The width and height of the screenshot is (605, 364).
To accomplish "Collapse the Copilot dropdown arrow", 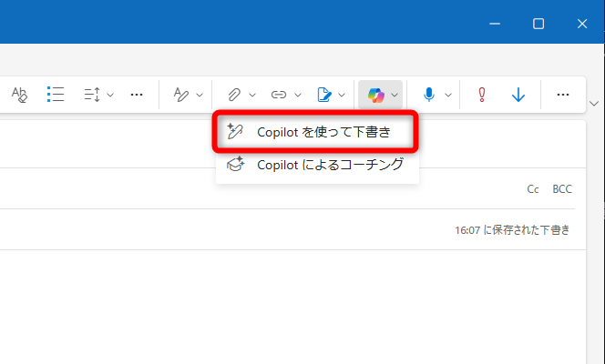I will (x=395, y=95).
